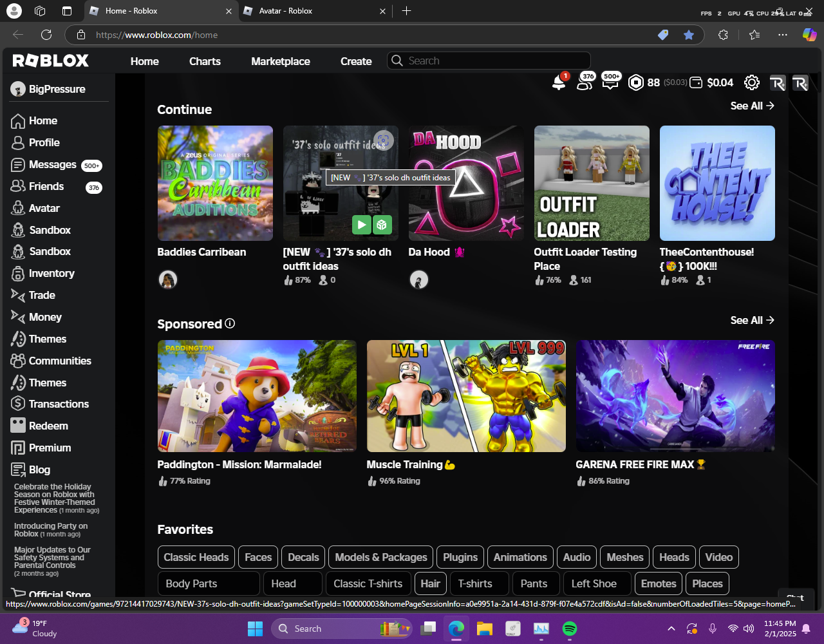Launch Spotify from the Windows taskbar

[570, 629]
